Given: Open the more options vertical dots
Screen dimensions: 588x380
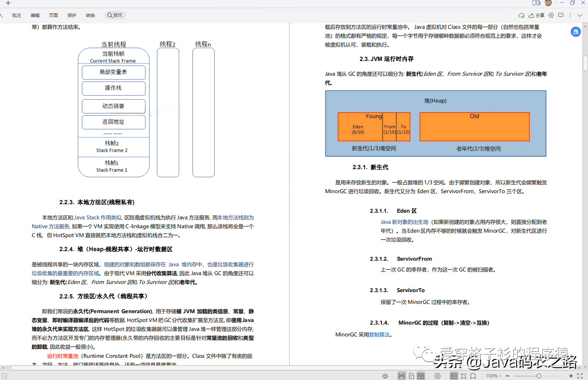Looking at the screenshot, I should click(x=570, y=16).
